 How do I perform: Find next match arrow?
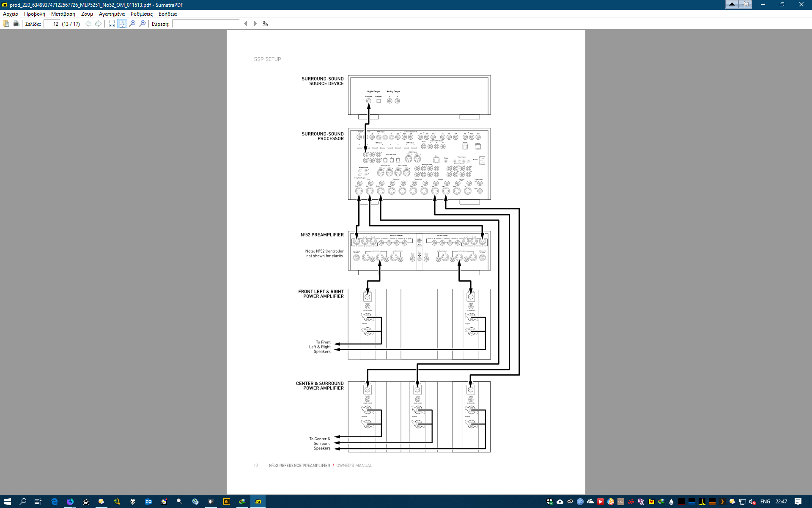[x=255, y=24]
